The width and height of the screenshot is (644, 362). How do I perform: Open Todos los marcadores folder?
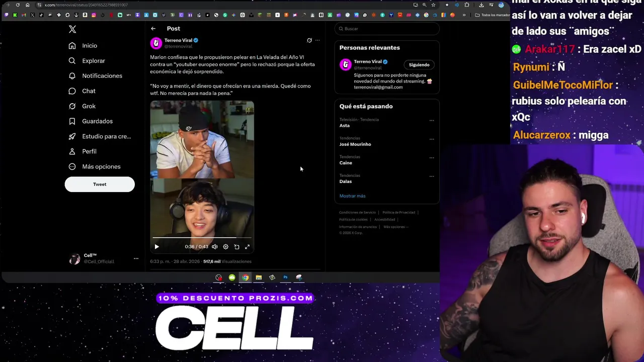pos(493,15)
